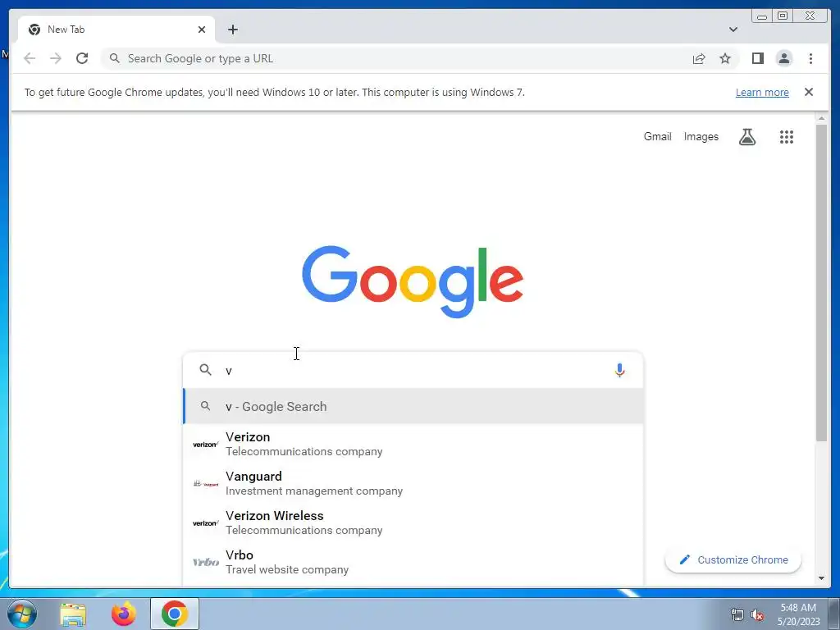Dismiss the Windows 7 update notice
This screenshot has height=630, width=840.
(x=808, y=92)
